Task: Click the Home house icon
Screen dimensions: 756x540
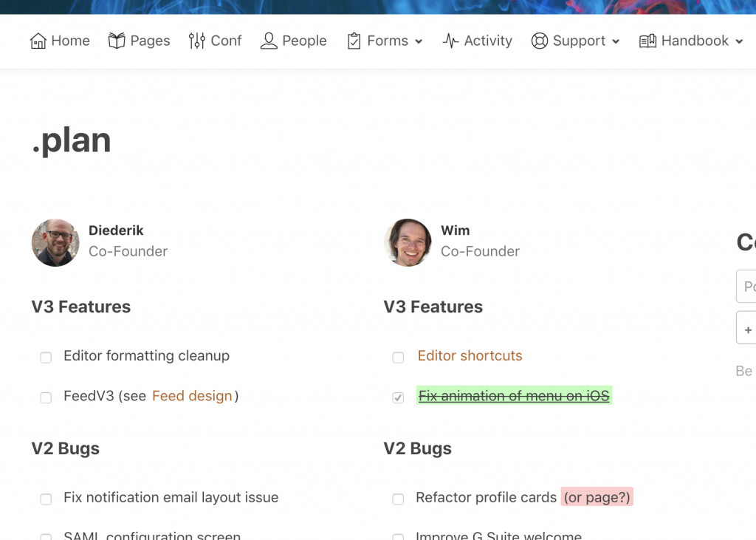Action: point(38,41)
